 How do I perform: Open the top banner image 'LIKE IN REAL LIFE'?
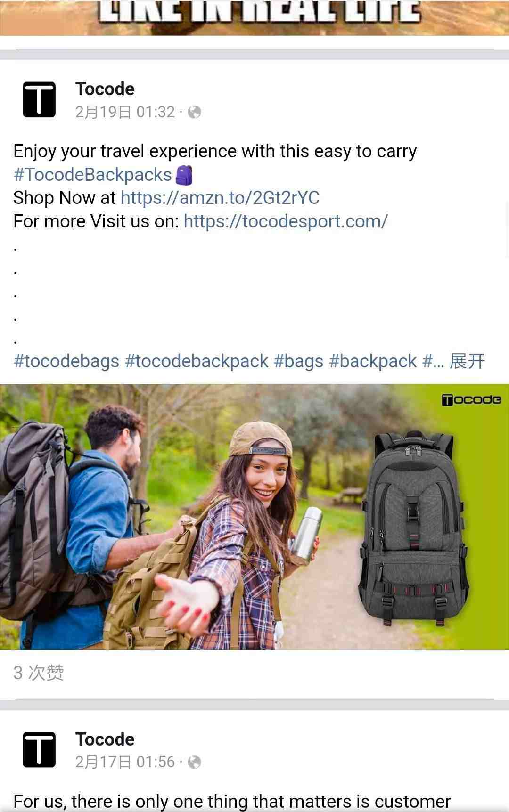254,17
